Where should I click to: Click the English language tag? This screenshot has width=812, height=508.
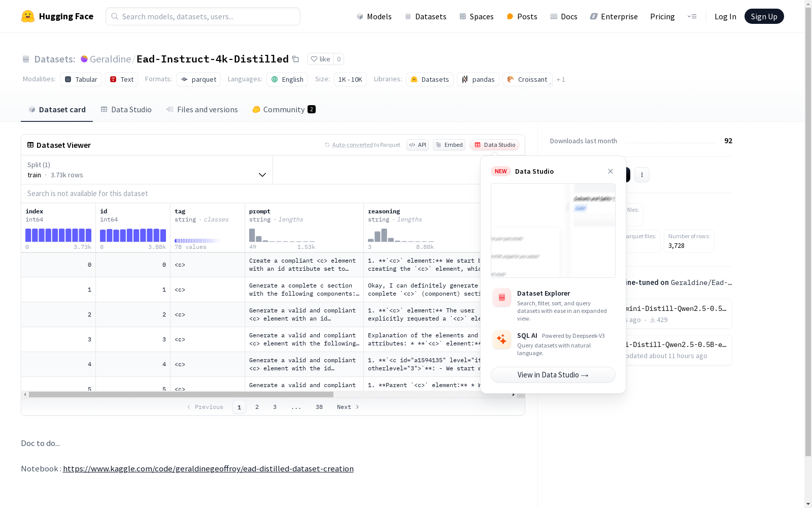click(x=287, y=79)
